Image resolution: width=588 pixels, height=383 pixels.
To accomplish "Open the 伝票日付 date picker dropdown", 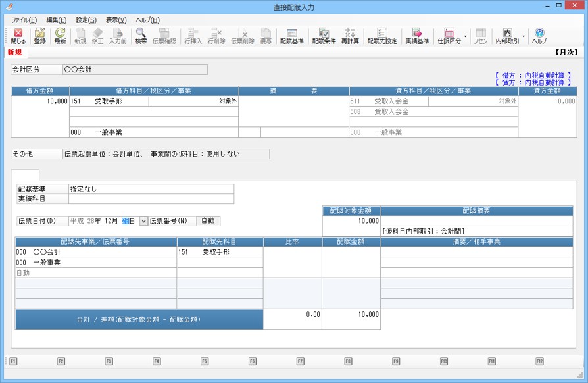I will (143, 221).
